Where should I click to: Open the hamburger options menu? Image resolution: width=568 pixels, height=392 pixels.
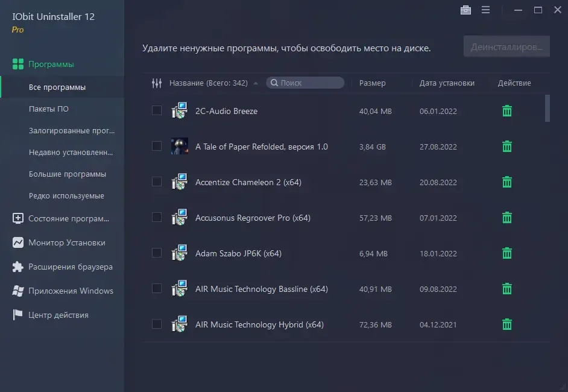(485, 10)
